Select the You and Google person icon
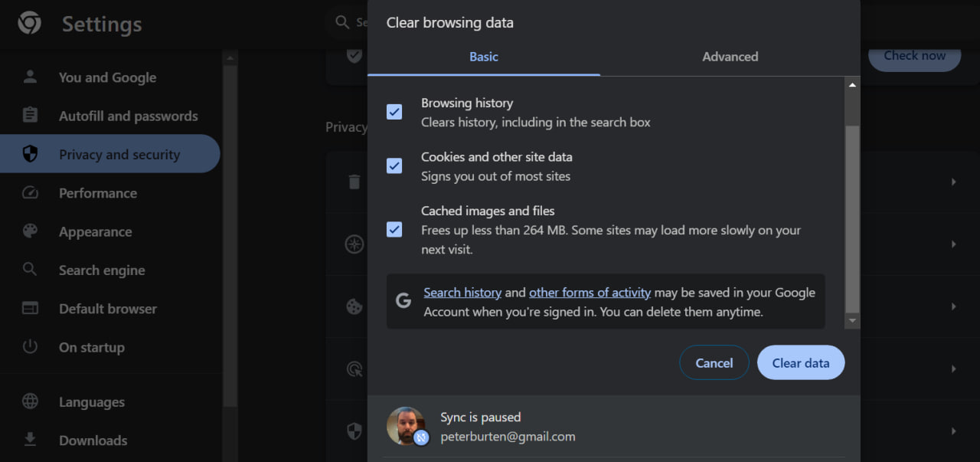Screen dimensions: 980x462 click(x=29, y=77)
